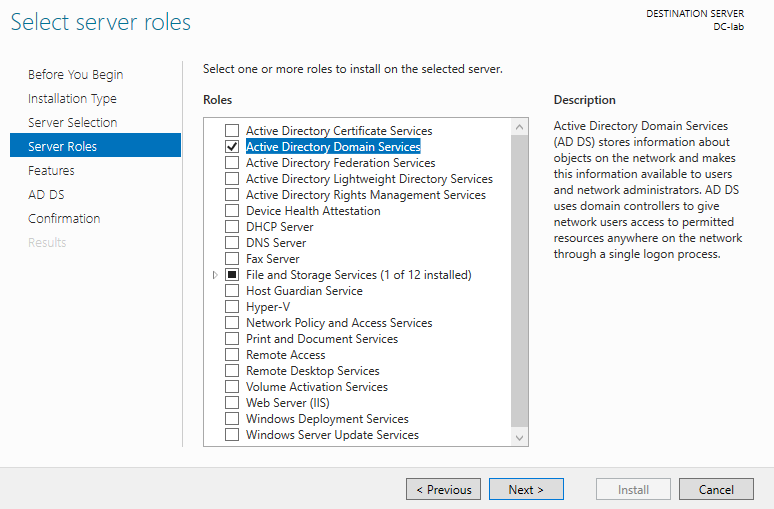This screenshot has width=774, height=509.
Task: Jump to the Confirmation step
Action: coord(64,219)
